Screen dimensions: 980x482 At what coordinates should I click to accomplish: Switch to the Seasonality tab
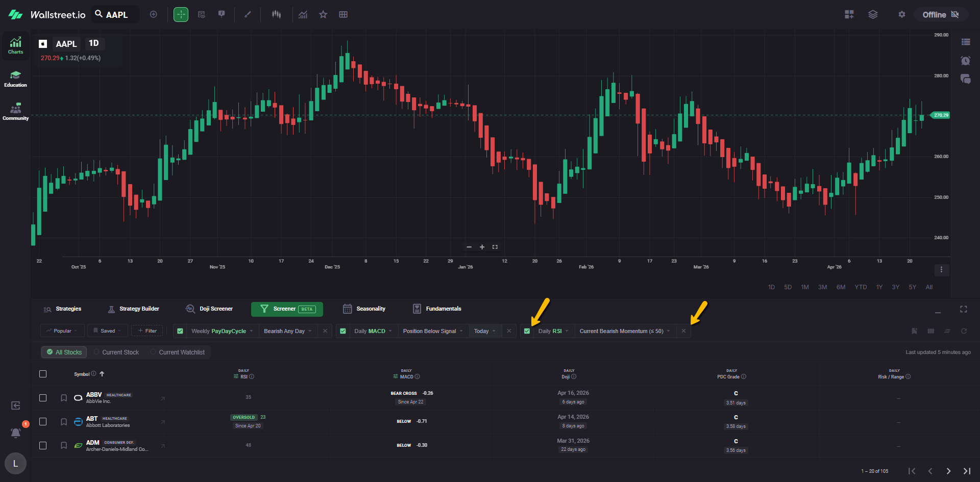364,309
